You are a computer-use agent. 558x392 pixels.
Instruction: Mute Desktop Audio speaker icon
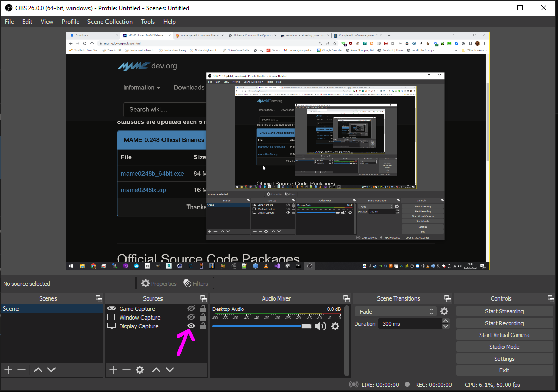point(320,326)
